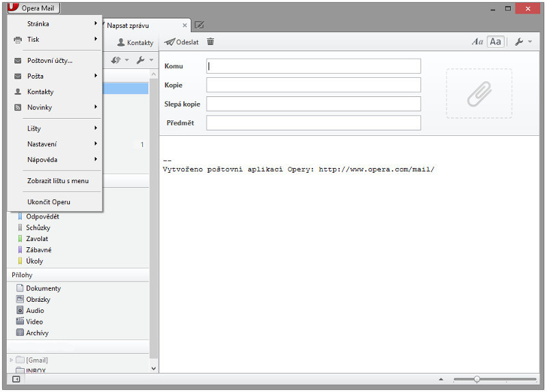
Task: Select the Zavolat label text
Action: 37,239
